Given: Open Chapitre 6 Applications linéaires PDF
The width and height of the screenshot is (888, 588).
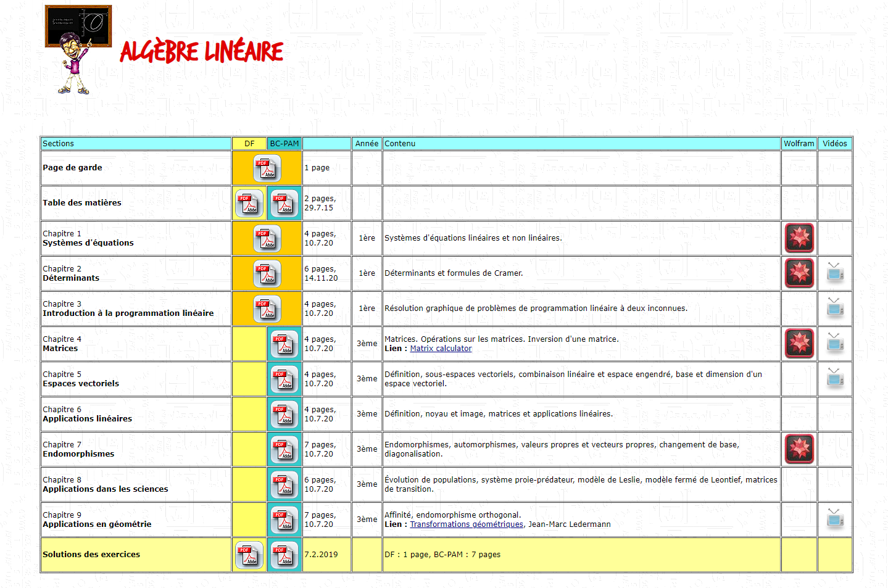Looking at the screenshot, I should pyautogui.click(x=284, y=414).
